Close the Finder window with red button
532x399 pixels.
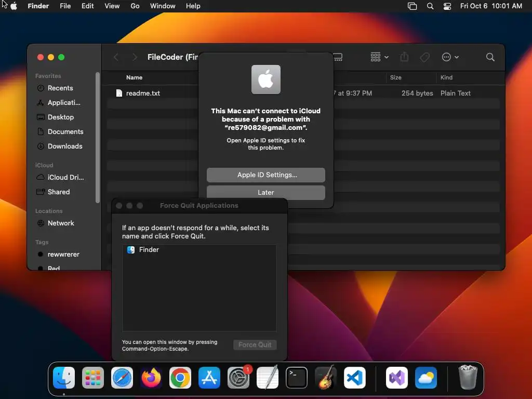[x=41, y=57]
